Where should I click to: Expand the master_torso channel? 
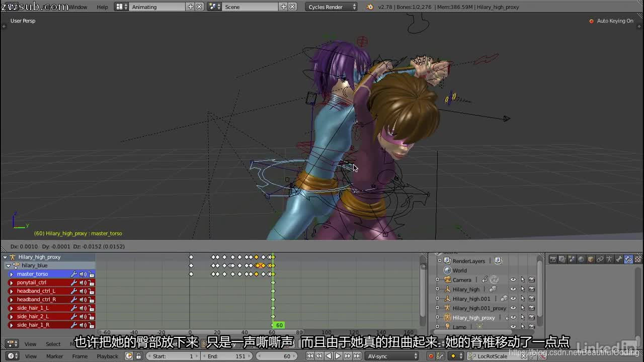(x=12, y=274)
